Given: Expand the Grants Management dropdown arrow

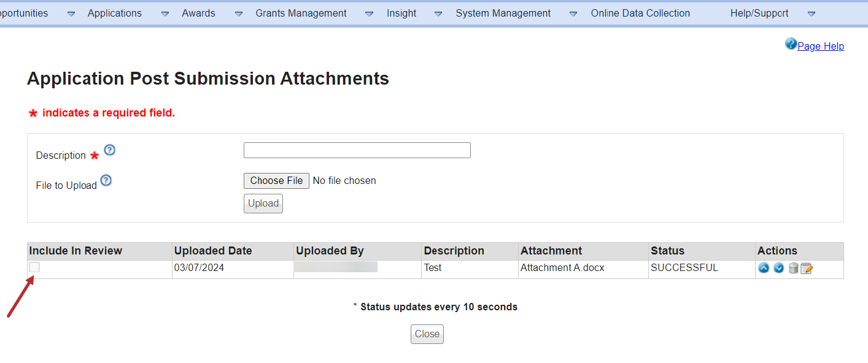Looking at the screenshot, I should tap(369, 13).
